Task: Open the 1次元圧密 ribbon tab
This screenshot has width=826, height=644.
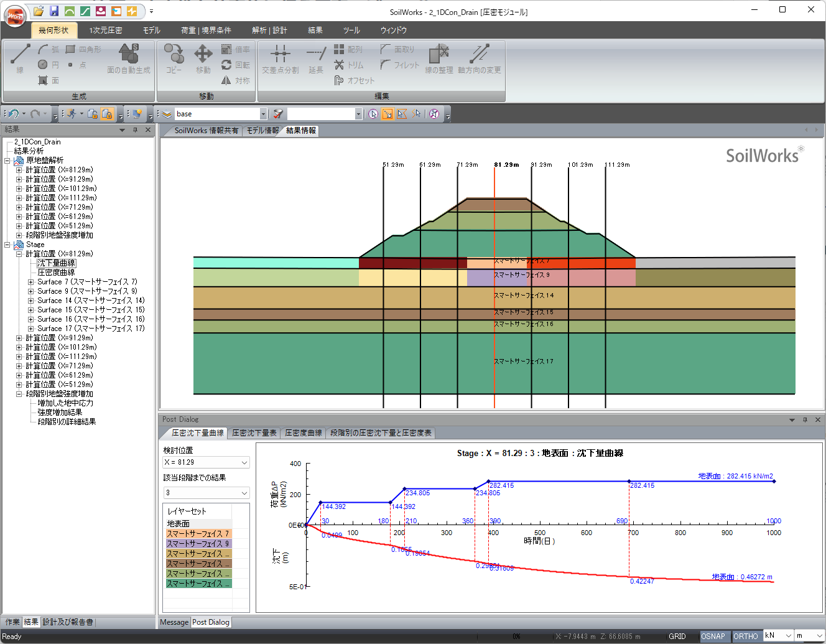Action: tap(105, 30)
